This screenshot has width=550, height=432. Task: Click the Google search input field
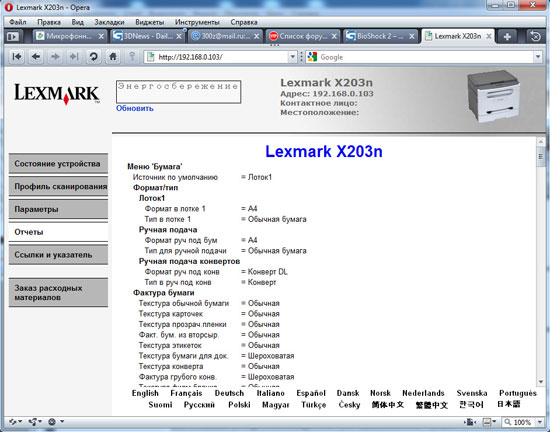[426, 57]
